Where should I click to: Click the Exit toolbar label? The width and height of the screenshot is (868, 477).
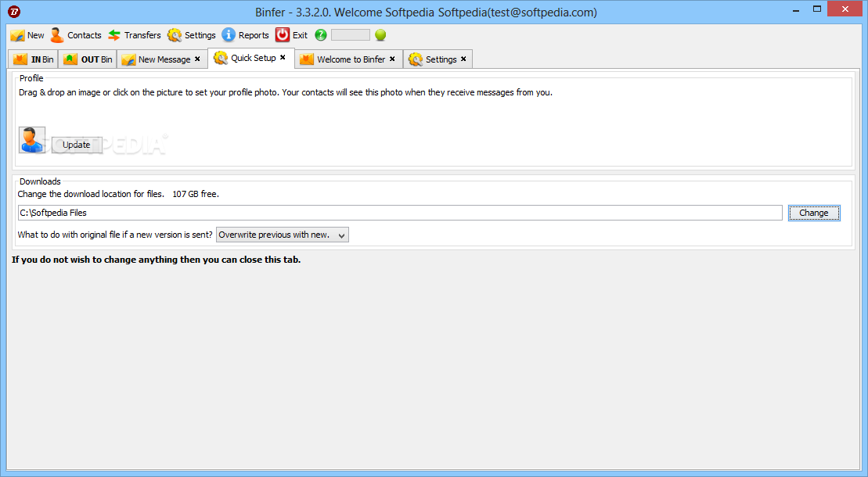click(300, 35)
